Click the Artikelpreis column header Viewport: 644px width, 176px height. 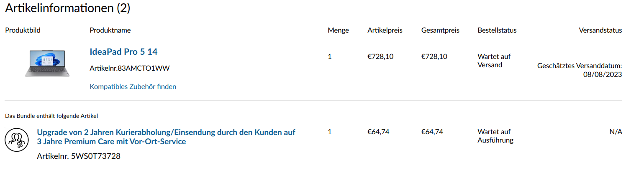pos(385,30)
